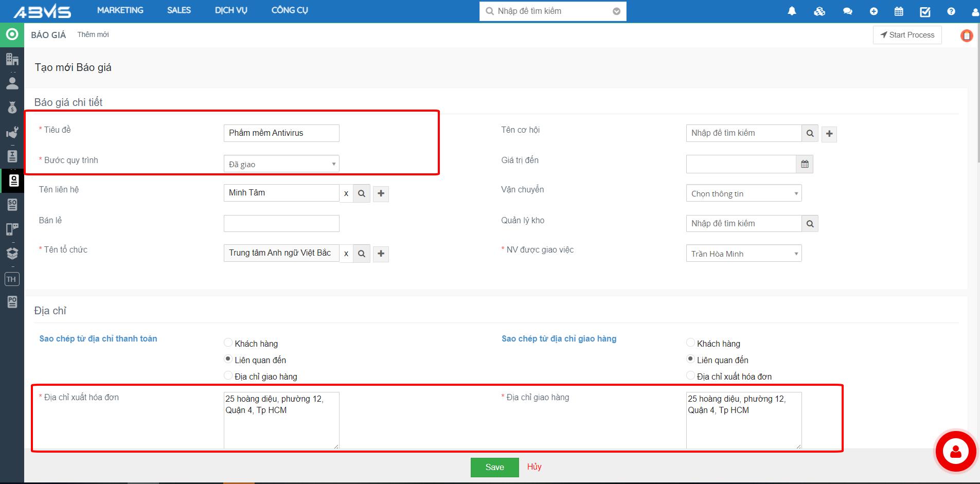Open the NV được giao việc dropdown

click(743, 254)
